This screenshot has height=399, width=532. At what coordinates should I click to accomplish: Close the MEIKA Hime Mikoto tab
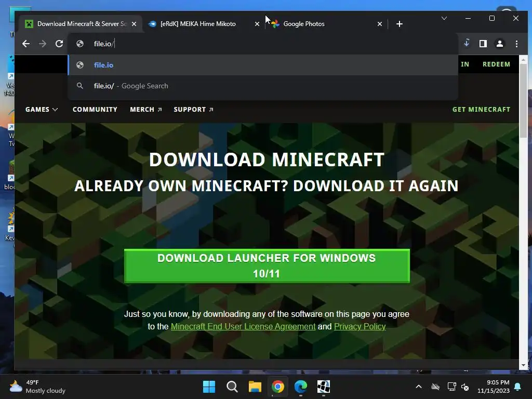(x=257, y=24)
